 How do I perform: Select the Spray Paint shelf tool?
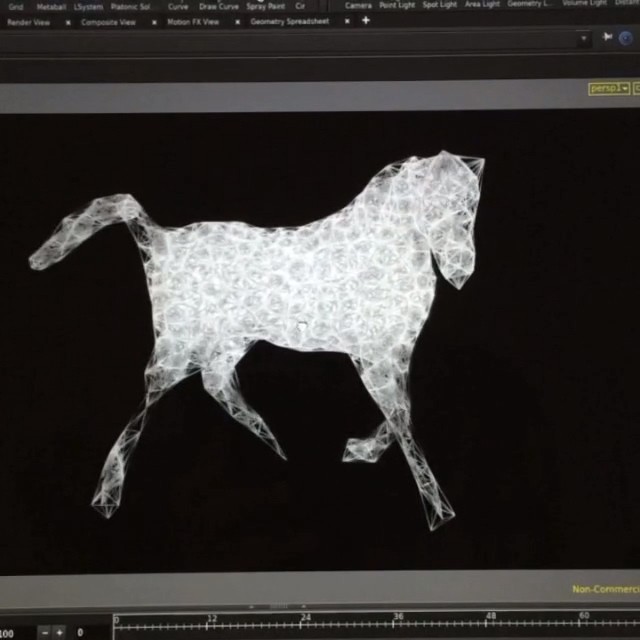coord(265,6)
